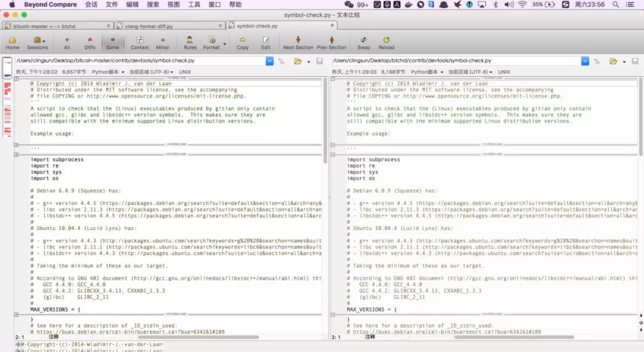Switch to bitcoin-master <--> btchd tab
The image size is (644, 352).
coord(57,26)
